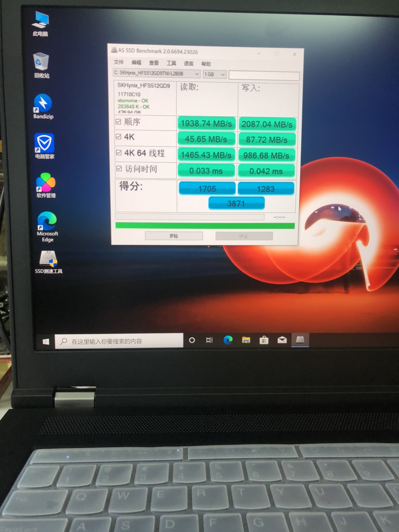This screenshot has height=532, width=399.
Task: Click the green overall progress bar
Action: tap(205, 226)
